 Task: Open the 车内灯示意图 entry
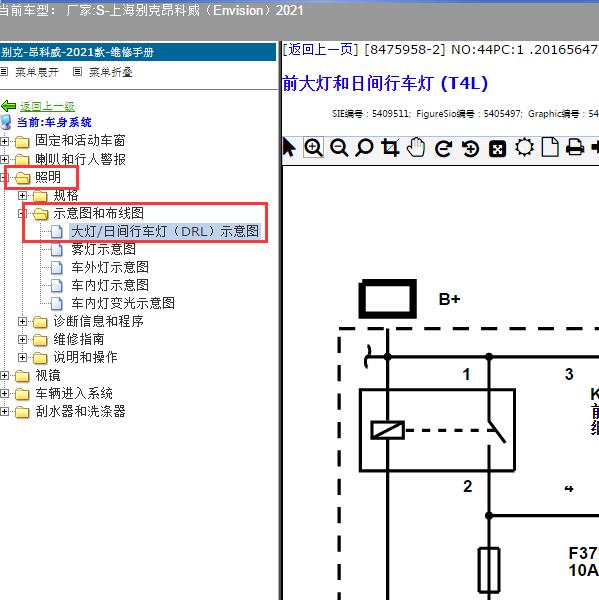point(110,285)
